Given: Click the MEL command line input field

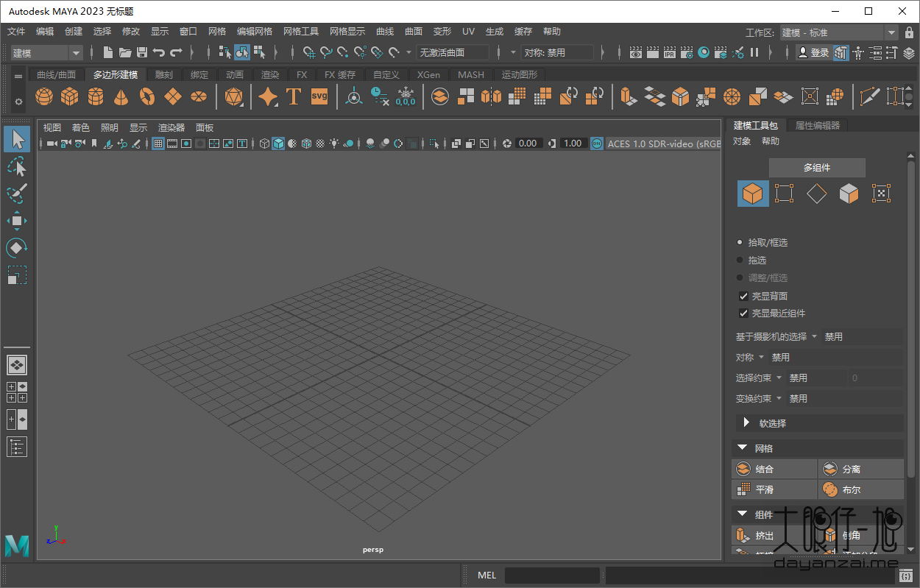Looking at the screenshot, I should tap(552, 575).
